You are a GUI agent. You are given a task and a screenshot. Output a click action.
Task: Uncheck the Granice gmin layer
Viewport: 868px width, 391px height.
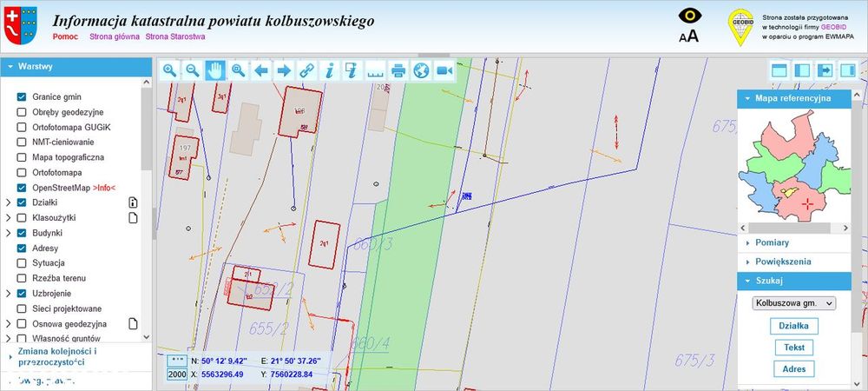[x=22, y=97]
